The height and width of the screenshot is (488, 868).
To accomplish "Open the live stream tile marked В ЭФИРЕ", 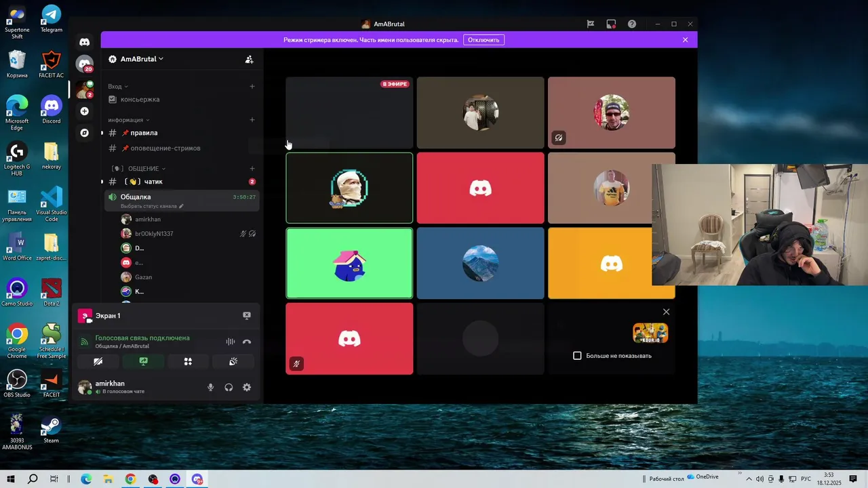I will [x=349, y=113].
